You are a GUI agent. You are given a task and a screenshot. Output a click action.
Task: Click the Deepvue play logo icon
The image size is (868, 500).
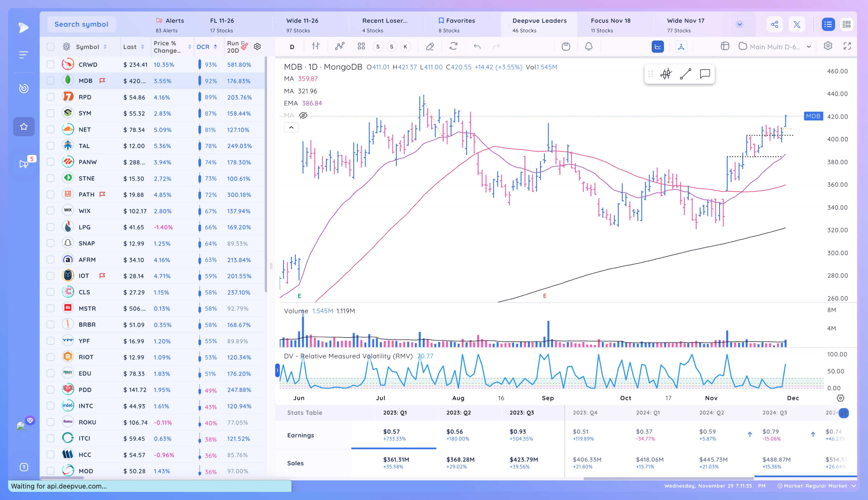(x=23, y=27)
